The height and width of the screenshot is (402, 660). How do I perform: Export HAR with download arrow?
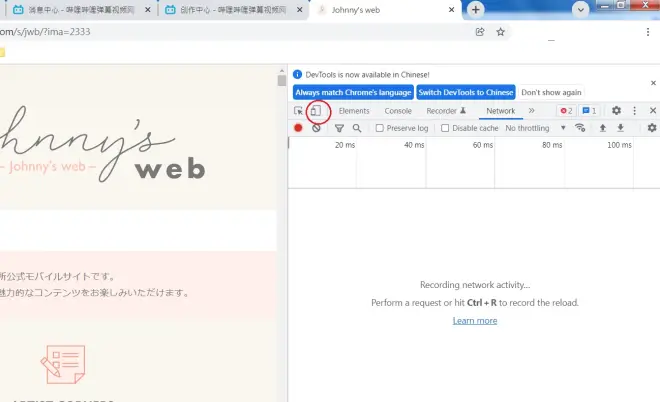(x=620, y=128)
